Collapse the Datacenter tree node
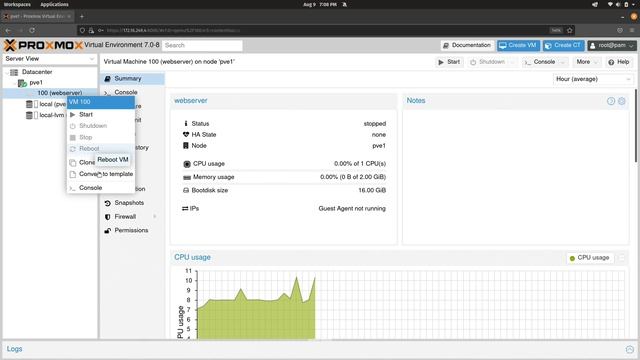Viewport: 640px width, 360px height. click(7, 73)
